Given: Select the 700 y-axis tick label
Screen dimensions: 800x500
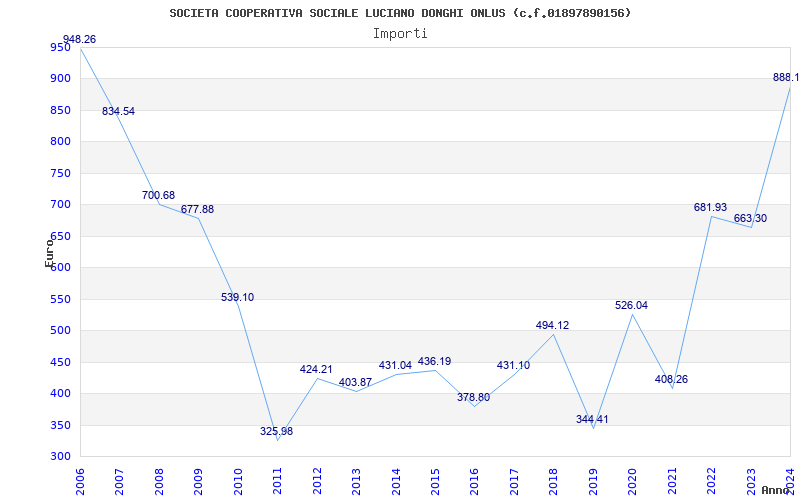Looking at the screenshot, I should [x=60, y=205].
